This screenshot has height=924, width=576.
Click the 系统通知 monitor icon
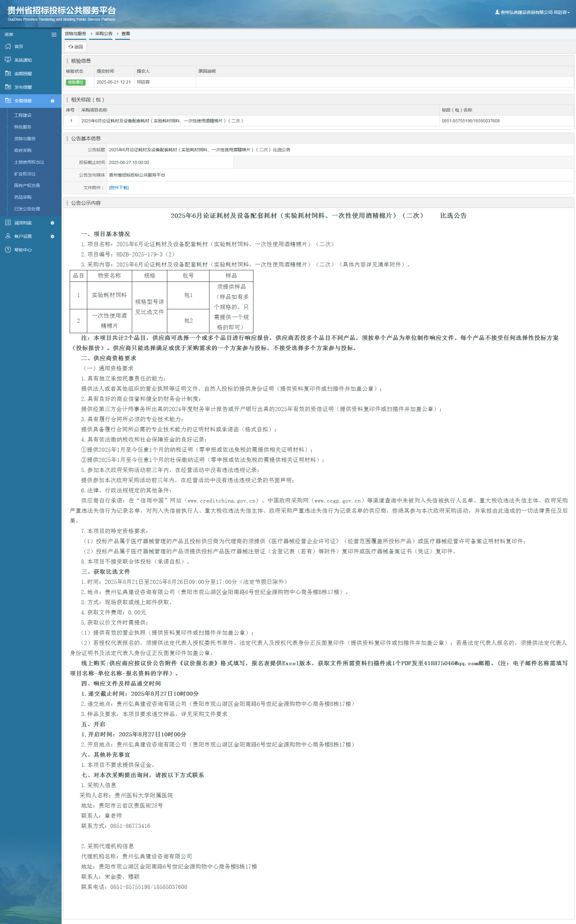click(x=8, y=60)
